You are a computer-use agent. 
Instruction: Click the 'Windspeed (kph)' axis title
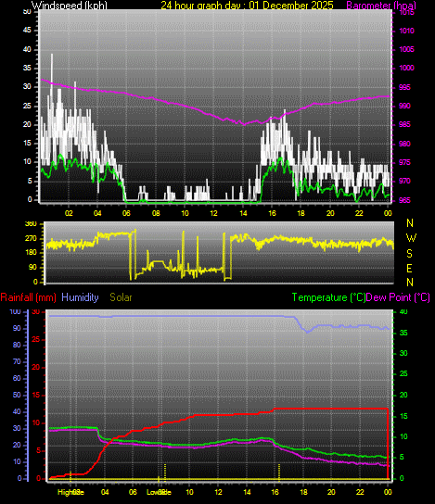tap(70, 6)
